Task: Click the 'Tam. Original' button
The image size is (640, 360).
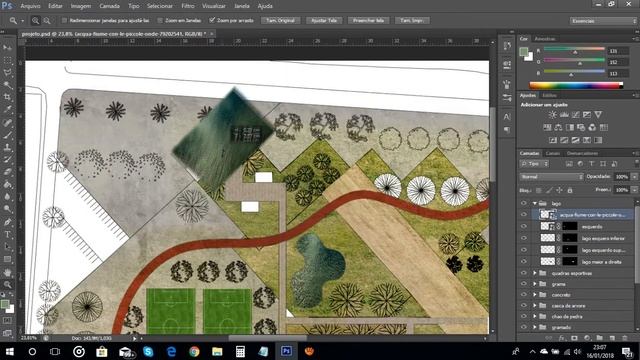Action: [280, 20]
